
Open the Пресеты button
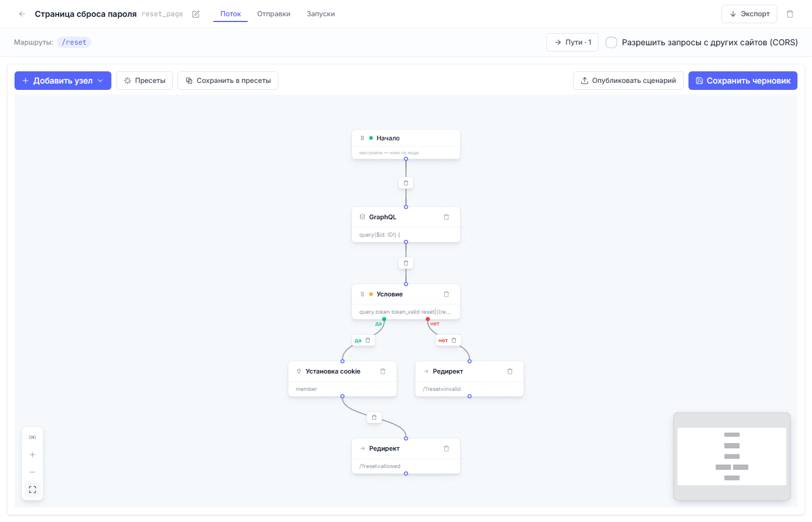pyautogui.click(x=144, y=81)
